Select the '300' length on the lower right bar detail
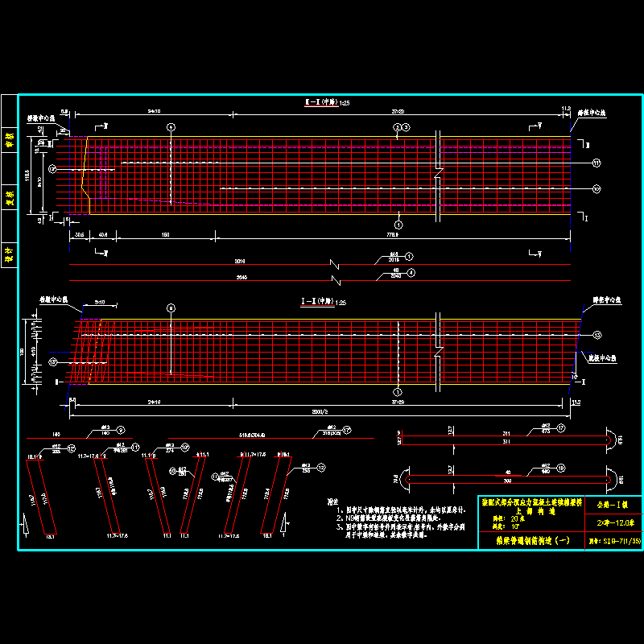 (x=508, y=481)
